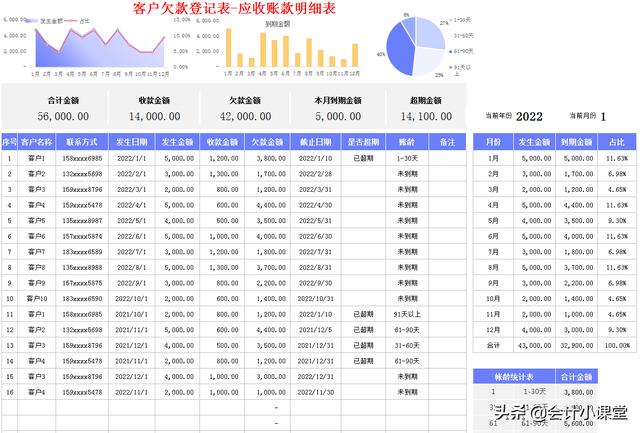Select deadline cell 2021/12/5
The image size is (640, 433).
pyautogui.click(x=316, y=330)
